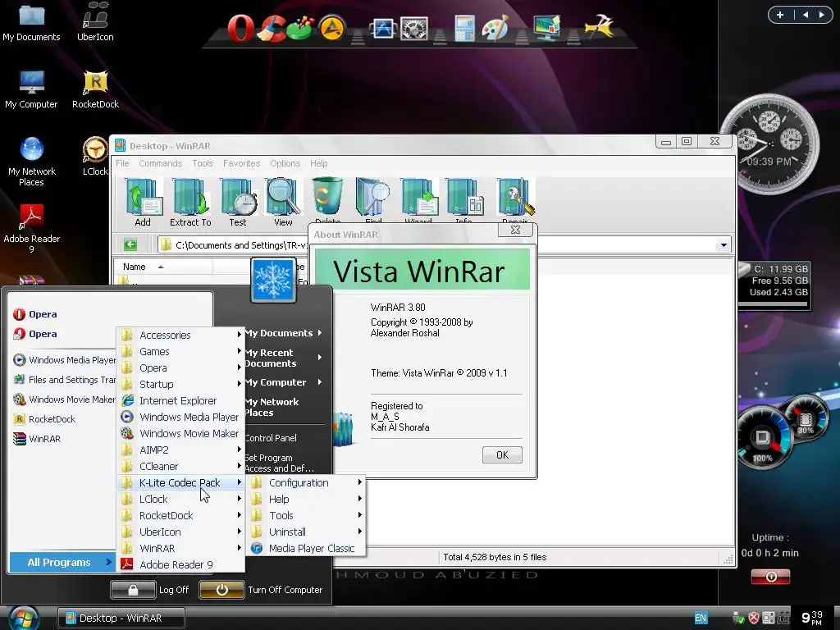The width and height of the screenshot is (840, 630).
Task: Open the gear settings icon in dock
Action: coord(414,28)
